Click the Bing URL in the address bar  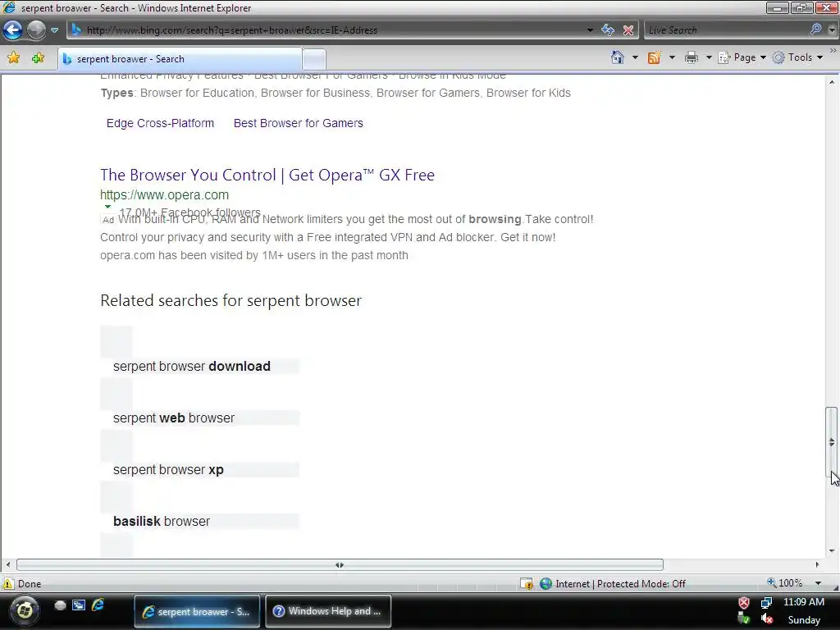tap(232, 30)
